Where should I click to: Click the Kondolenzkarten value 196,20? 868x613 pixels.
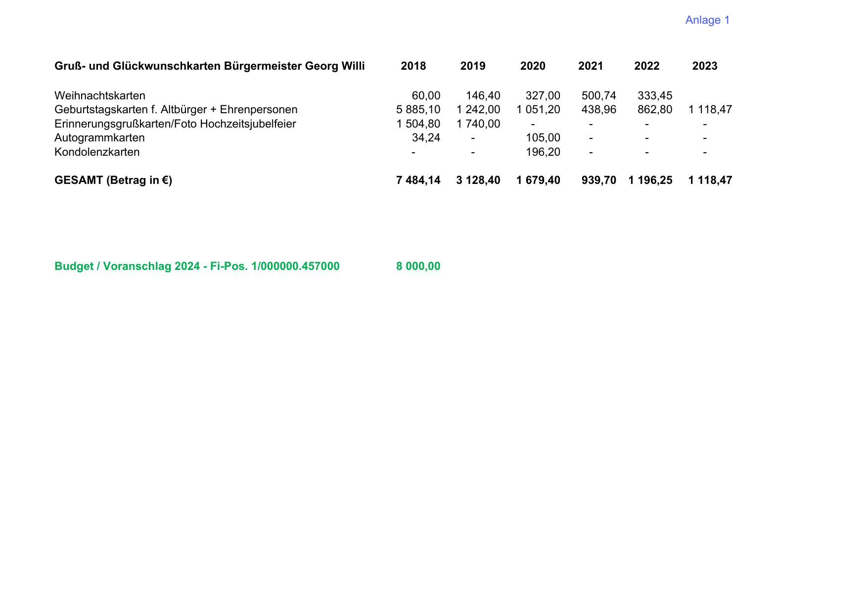(543, 152)
